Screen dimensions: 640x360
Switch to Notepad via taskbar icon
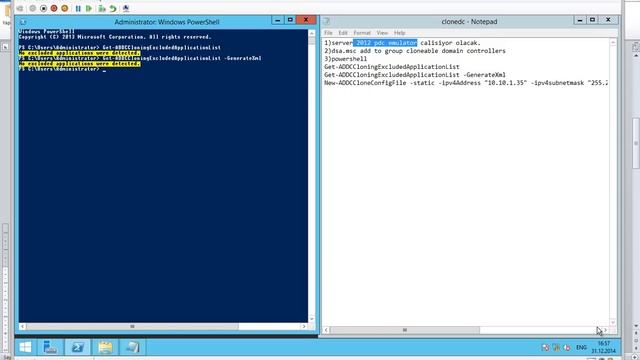[132, 347]
